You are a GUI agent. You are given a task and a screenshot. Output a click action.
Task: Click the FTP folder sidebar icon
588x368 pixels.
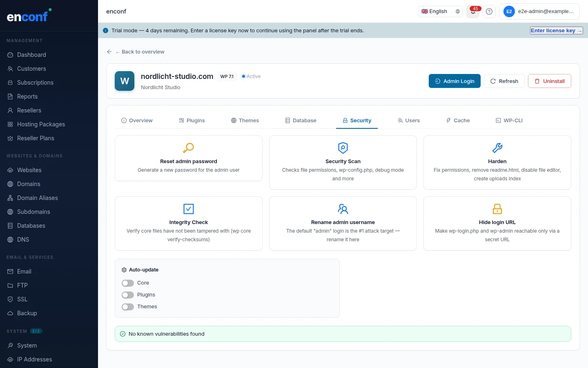(10, 285)
